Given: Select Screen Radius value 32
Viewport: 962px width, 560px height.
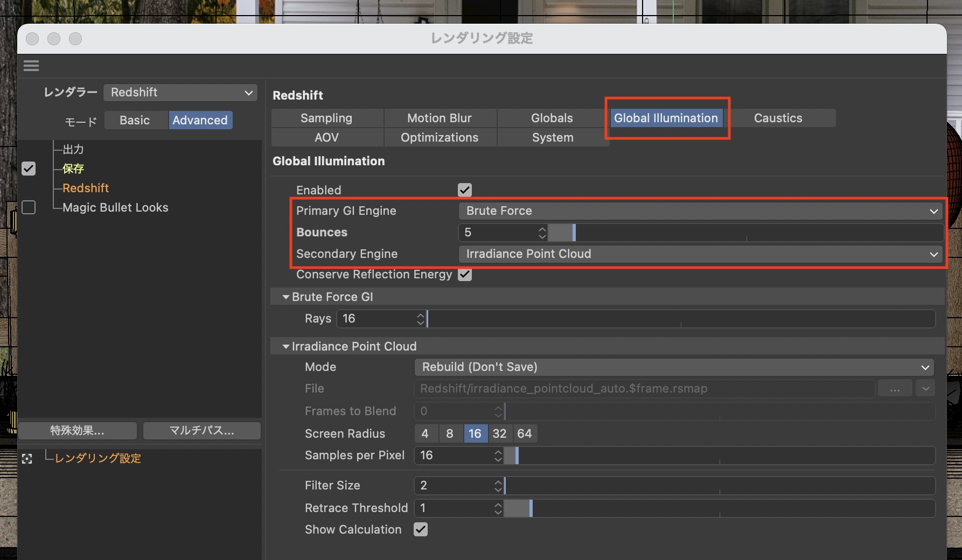Looking at the screenshot, I should [499, 434].
